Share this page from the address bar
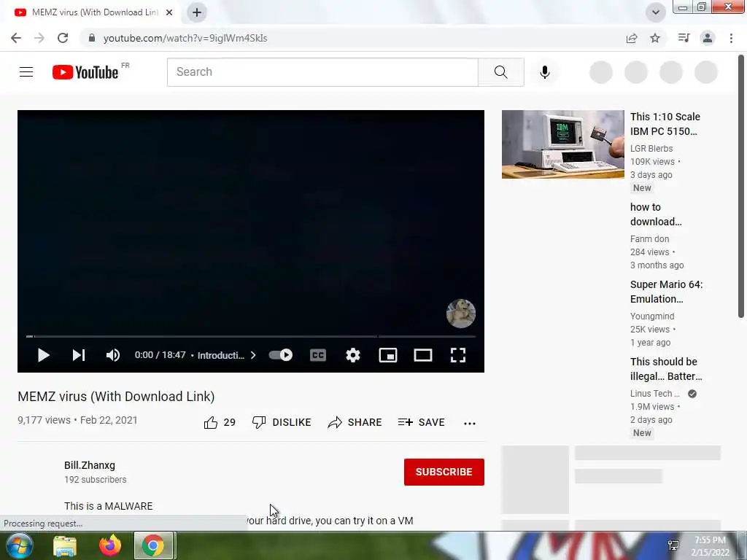 (632, 38)
